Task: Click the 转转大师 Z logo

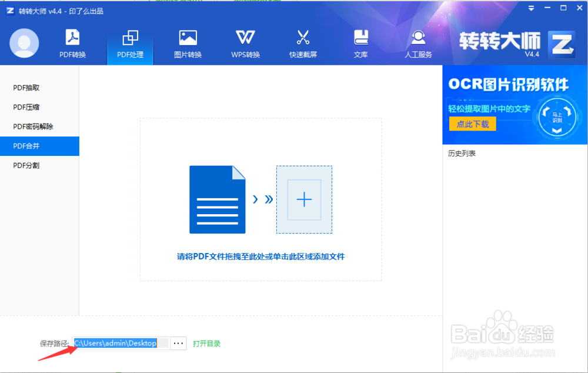Action: click(x=562, y=45)
